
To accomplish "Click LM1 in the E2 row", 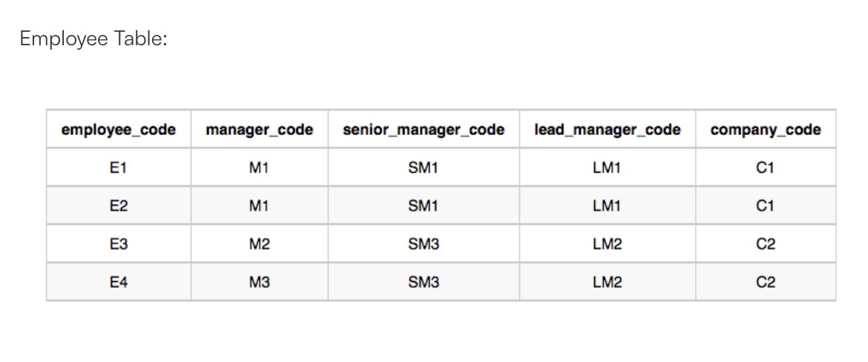I will click(608, 205).
